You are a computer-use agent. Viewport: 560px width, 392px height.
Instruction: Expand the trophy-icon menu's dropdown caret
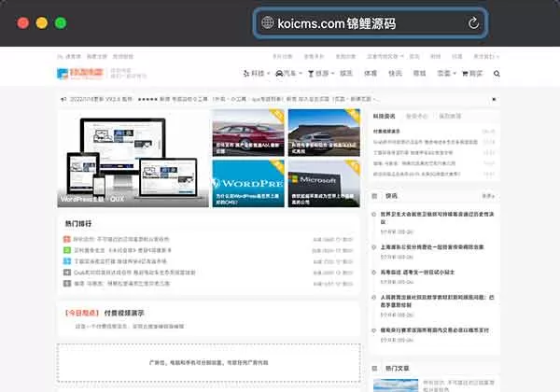pos(332,74)
